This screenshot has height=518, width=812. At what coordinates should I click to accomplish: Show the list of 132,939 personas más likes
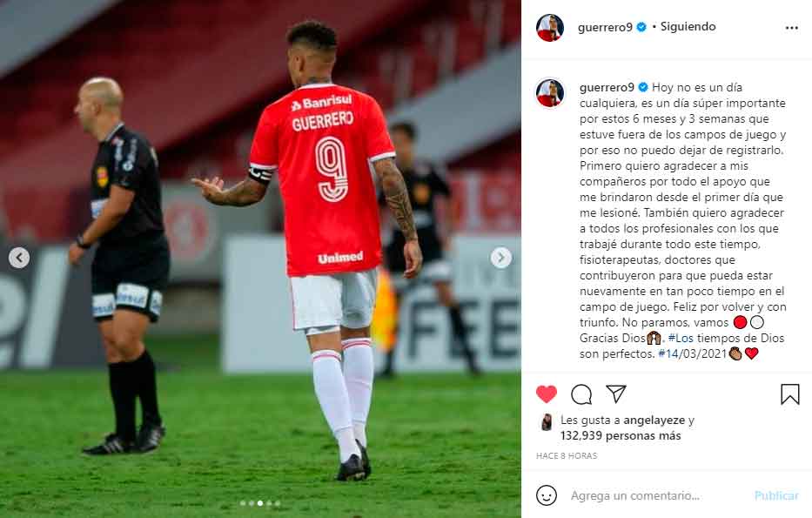click(621, 435)
